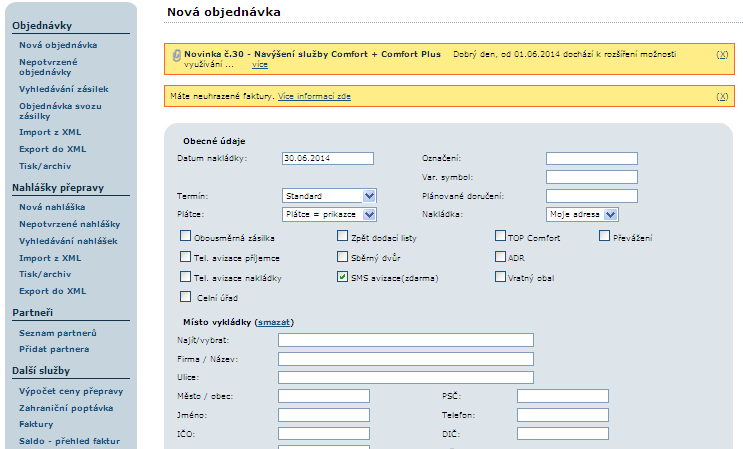Viewport: 743px width, 449px height.
Task: Toggle the Sběrný dvůr checkbox
Action: 342,256
